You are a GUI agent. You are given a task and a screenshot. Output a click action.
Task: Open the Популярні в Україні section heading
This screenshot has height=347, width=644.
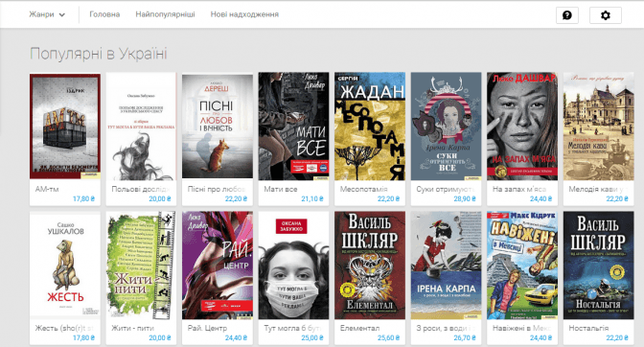[99, 54]
